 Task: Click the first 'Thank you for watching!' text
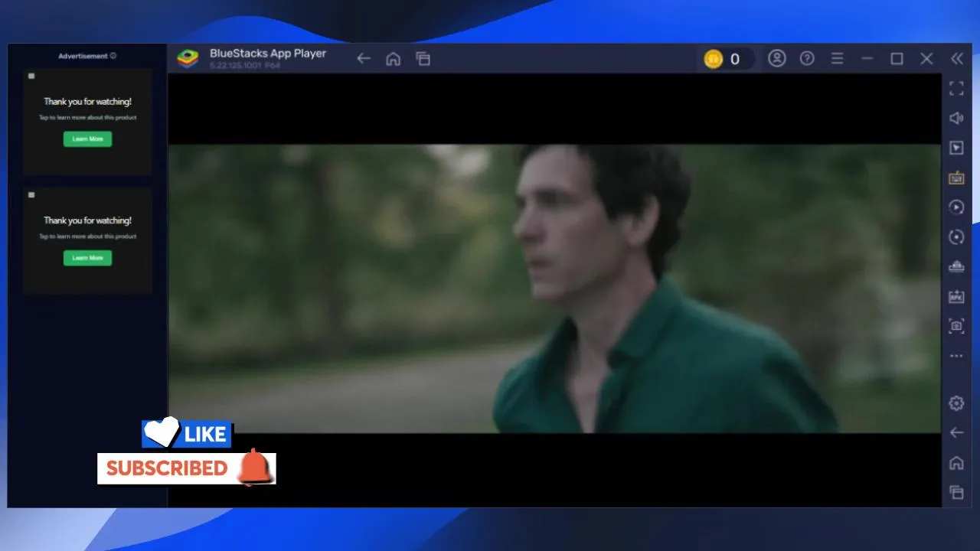(87, 102)
